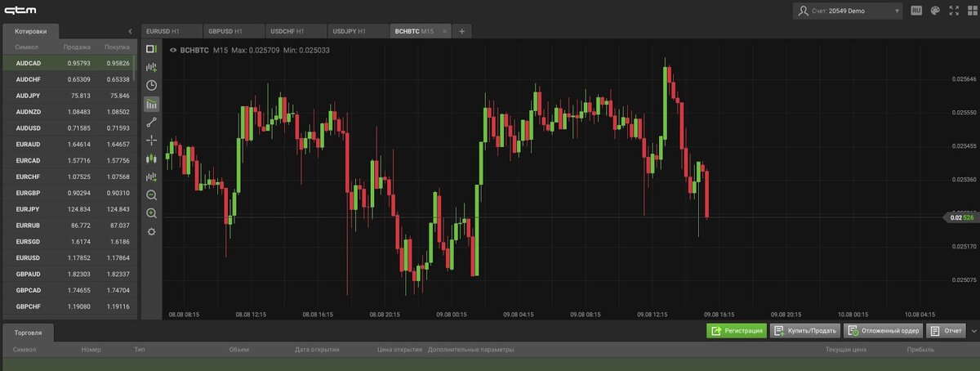Switch to candlestick chart type icon
980x371 pixels.
(x=151, y=159)
